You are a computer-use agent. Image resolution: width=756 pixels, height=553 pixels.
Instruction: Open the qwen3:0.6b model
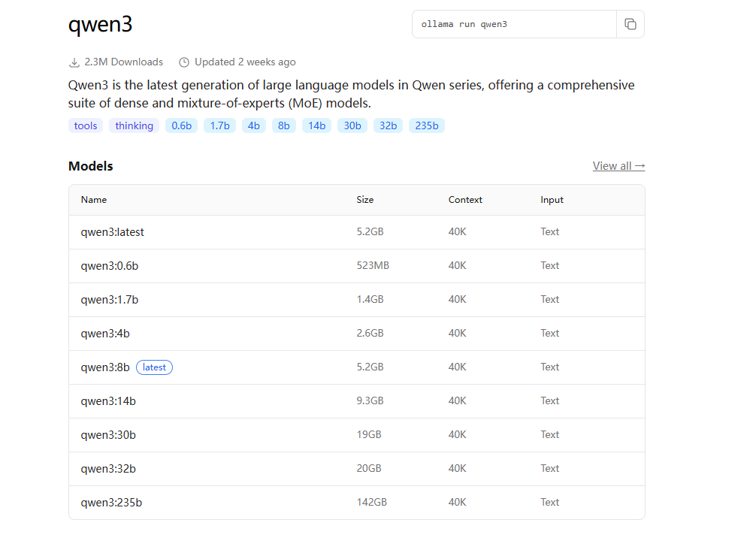[x=110, y=266]
